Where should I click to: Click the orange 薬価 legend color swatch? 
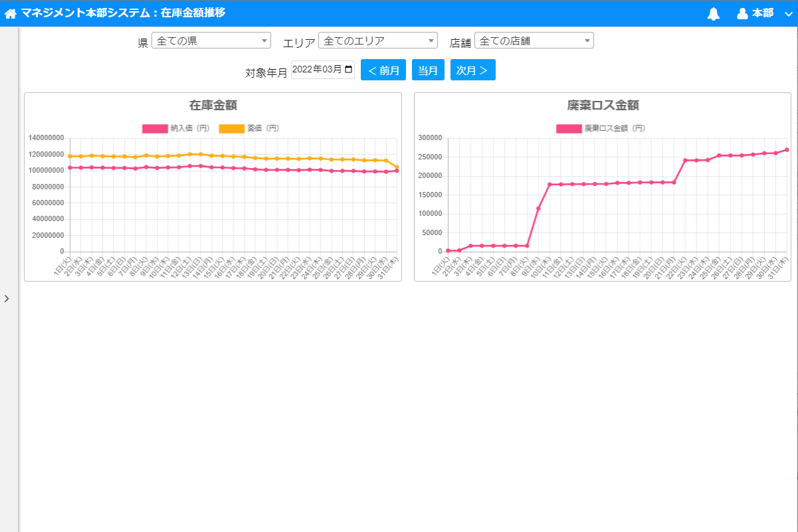(x=231, y=128)
